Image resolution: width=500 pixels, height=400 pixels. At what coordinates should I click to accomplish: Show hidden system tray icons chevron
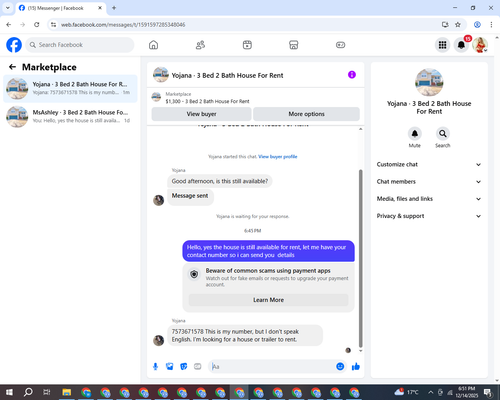[431, 392]
